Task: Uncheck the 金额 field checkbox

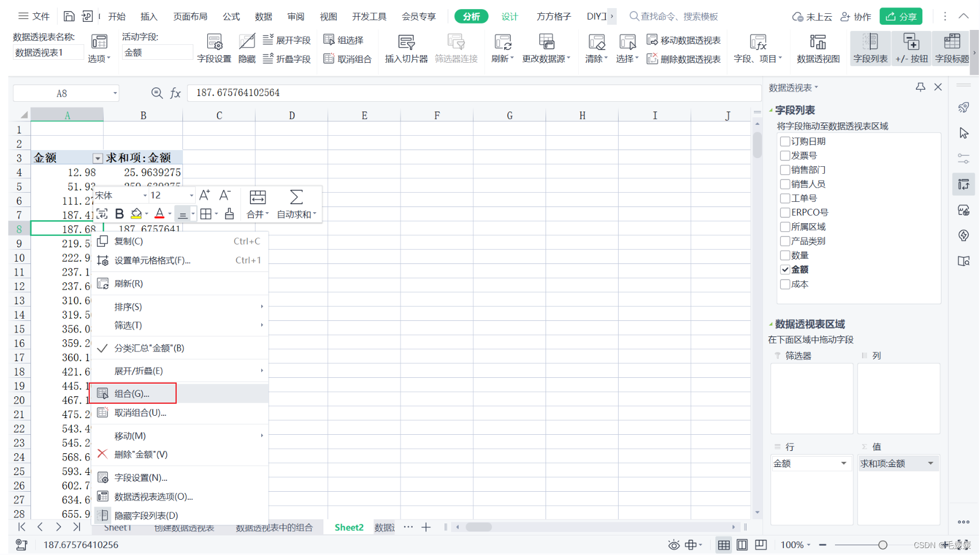Action: 785,270
